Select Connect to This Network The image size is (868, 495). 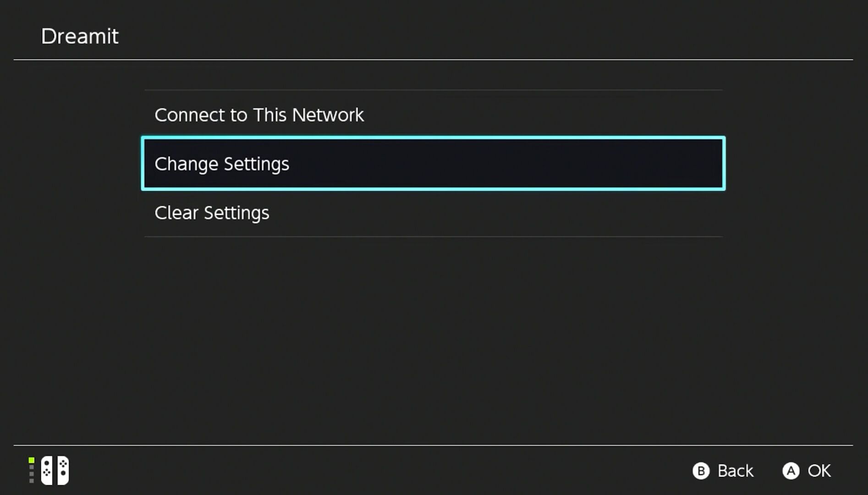tap(259, 115)
